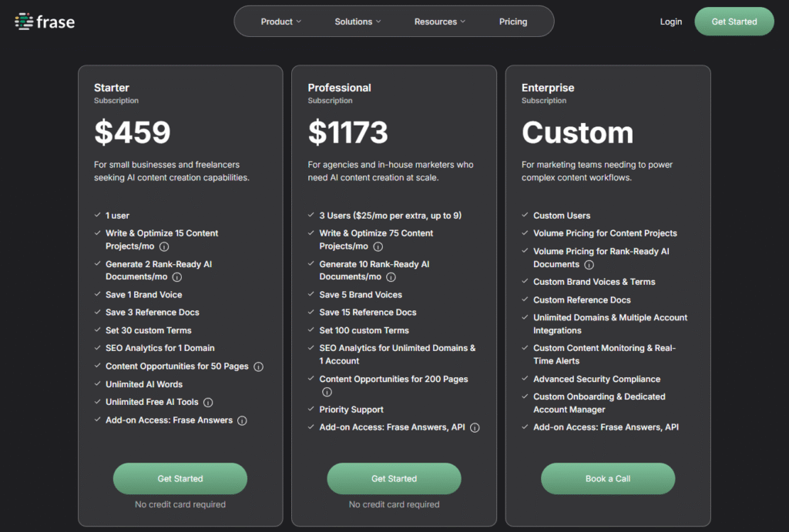Click the Login link
The height and width of the screenshot is (532, 789).
(x=671, y=22)
